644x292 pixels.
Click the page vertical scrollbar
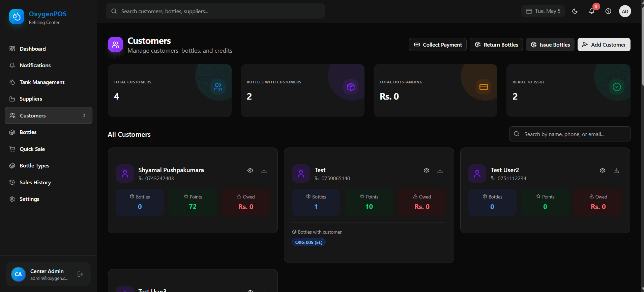(x=642, y=46)
